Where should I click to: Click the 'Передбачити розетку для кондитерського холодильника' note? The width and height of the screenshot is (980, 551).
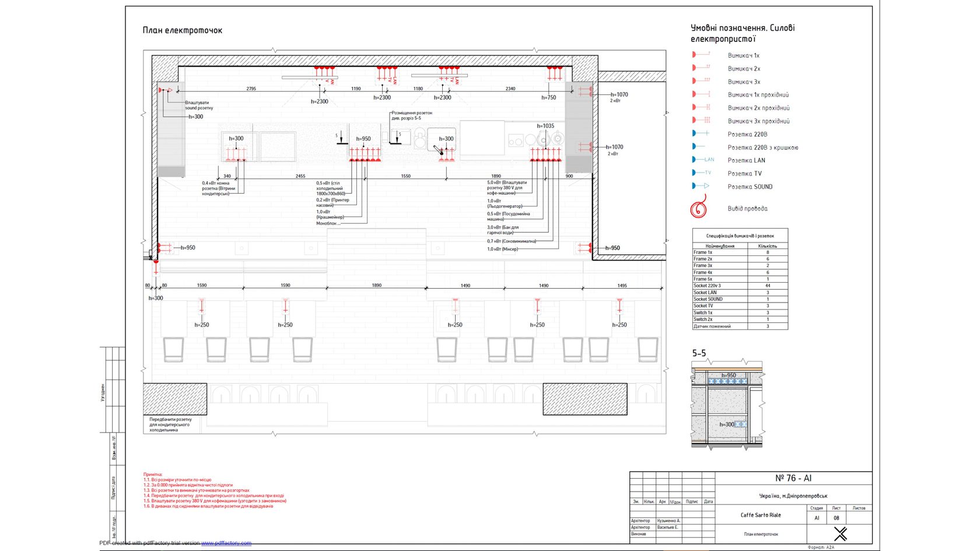coord(170,424)
